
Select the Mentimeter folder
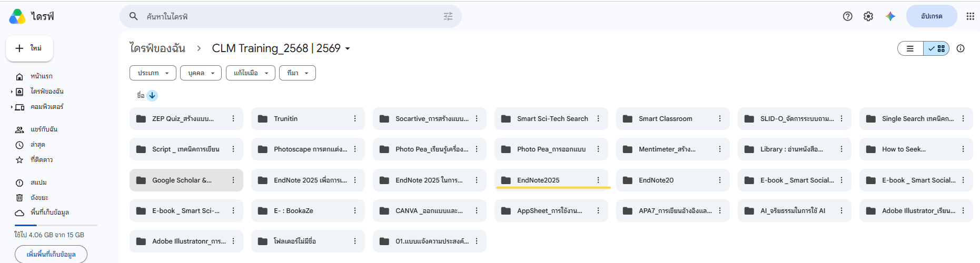tap(673, 149)
